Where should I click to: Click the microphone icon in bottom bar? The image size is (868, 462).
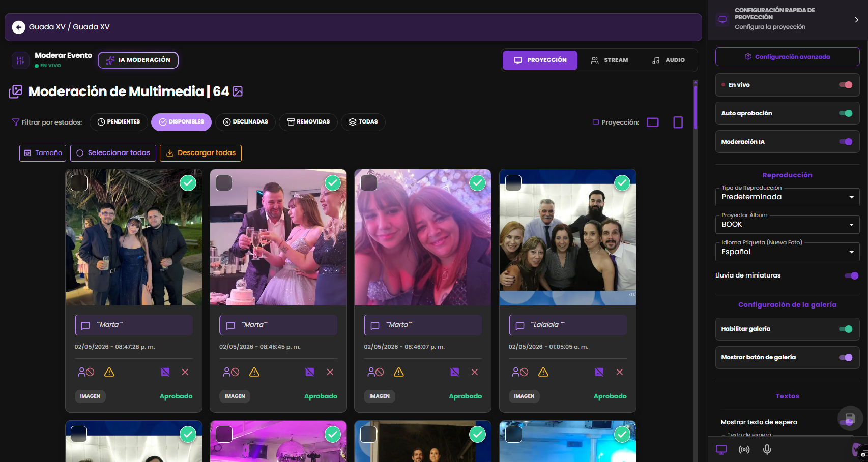click(x=767, y=450)
